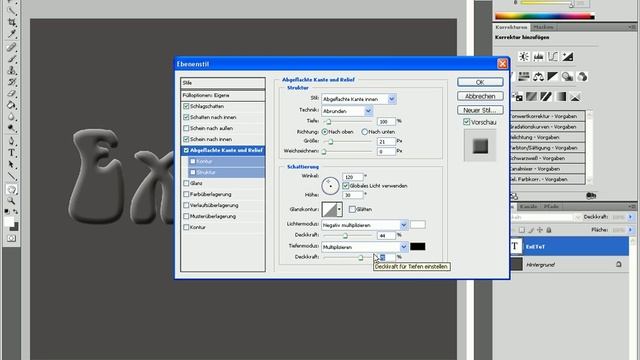
Task: Toggle Quick Mask mode icon
Action: pyautogui.click(x=11, y=238)
